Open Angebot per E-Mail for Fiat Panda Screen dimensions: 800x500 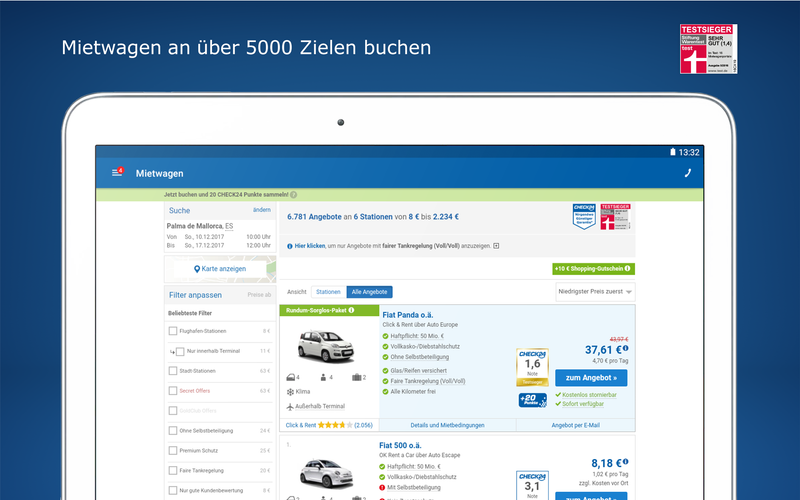576,425
